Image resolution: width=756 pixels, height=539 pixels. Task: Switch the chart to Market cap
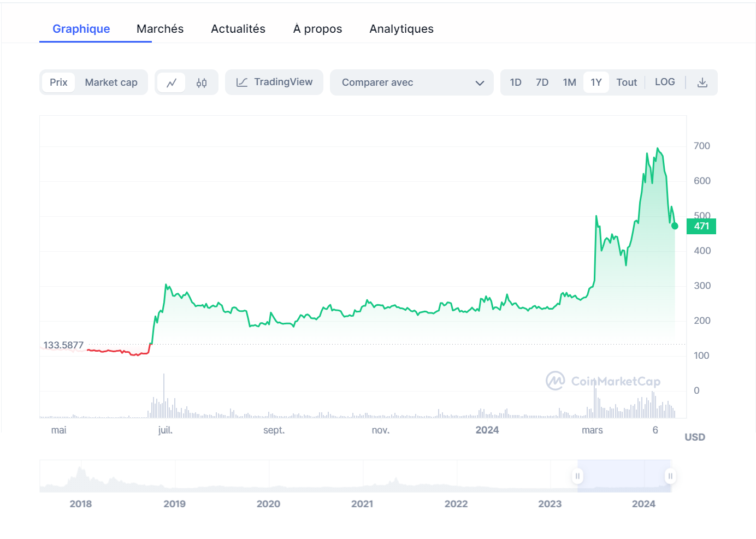click(111, 82)
